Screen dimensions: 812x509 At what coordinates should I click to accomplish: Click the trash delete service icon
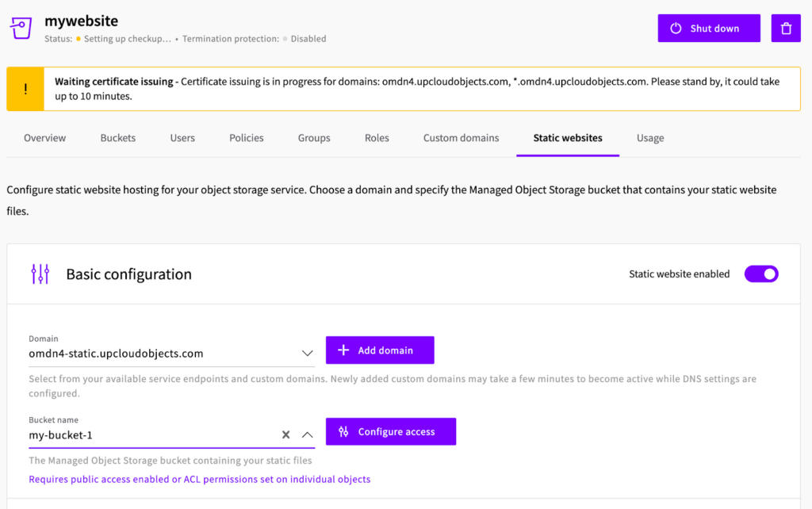pos(786,29)
